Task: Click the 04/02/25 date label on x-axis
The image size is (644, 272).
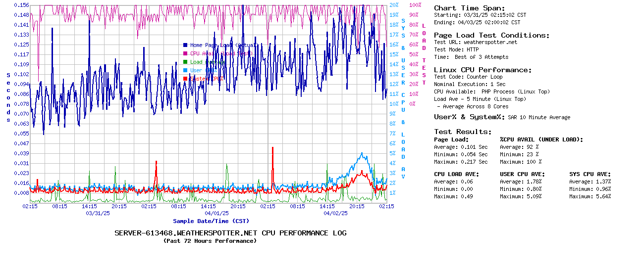Action: pyautogui.click(x=336, y=213)
